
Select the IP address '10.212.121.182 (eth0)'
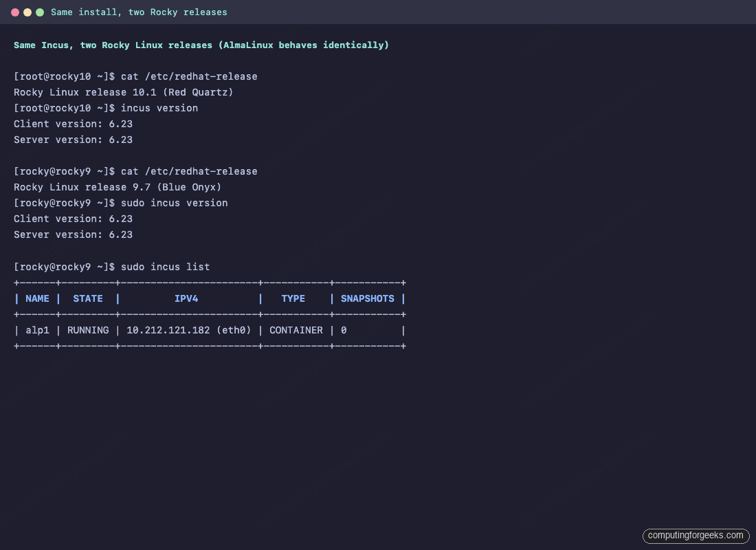(188, 331)
